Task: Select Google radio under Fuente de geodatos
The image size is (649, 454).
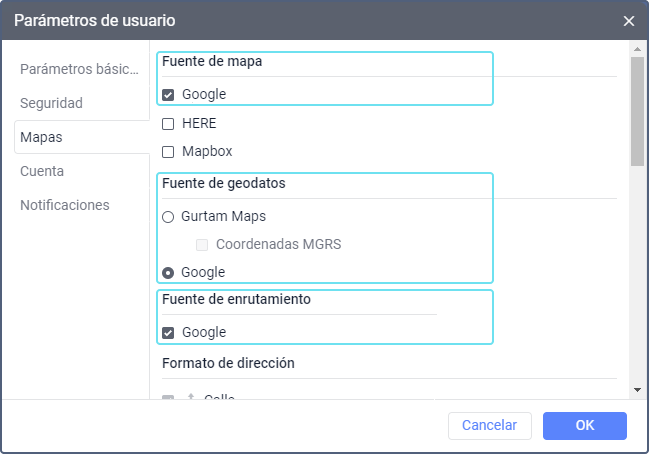Action: (x=168, y=272)
